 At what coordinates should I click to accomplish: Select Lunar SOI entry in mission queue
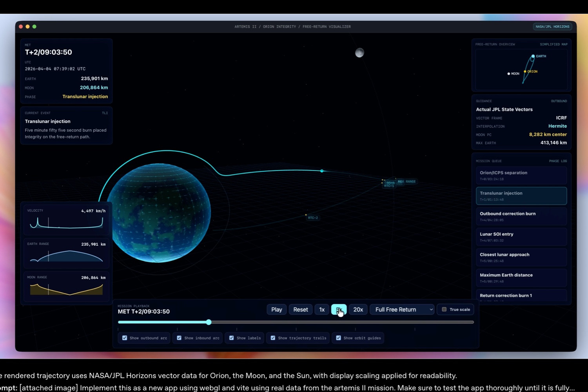click(x=521, y=236)
